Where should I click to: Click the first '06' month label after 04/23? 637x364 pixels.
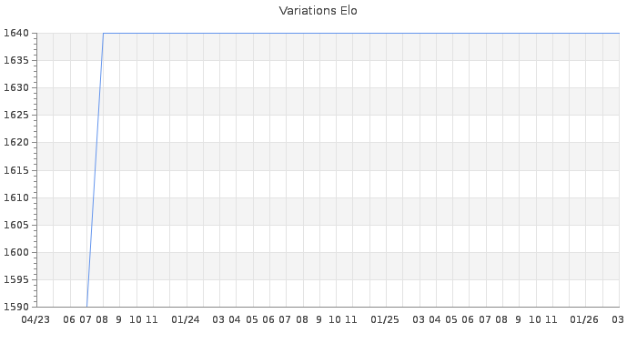pyautogui.click(x=70, y=320)
